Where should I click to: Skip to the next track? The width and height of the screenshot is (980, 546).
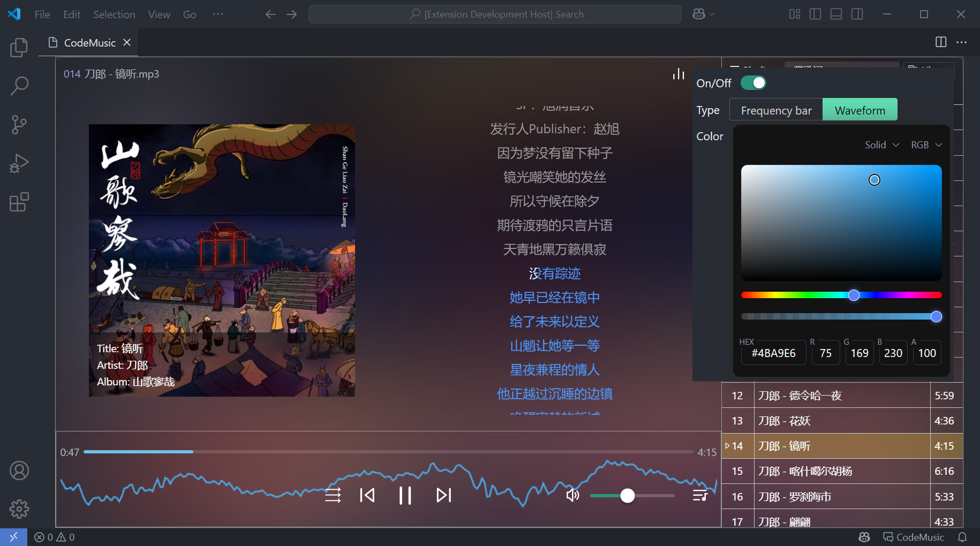(444, 495)
